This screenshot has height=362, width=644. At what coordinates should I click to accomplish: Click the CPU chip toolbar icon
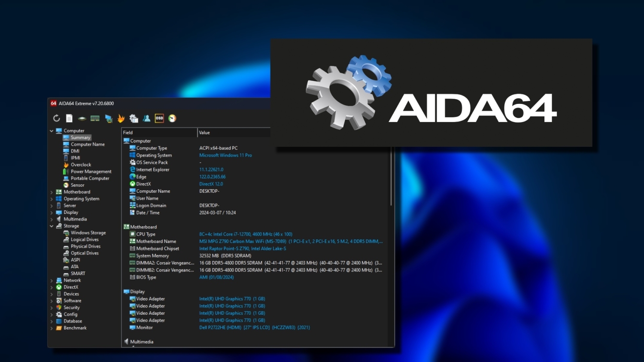(82, 119)
